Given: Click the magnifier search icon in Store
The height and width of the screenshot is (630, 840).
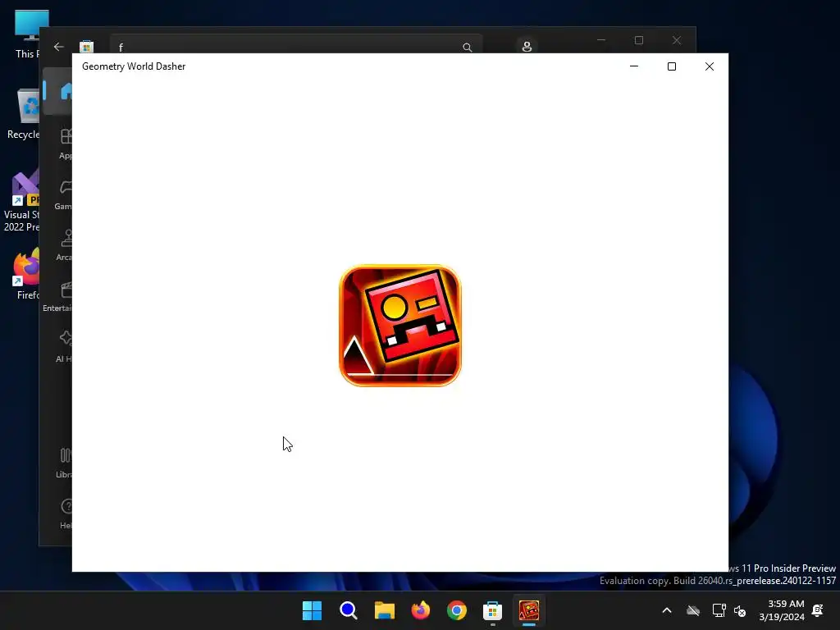Looking at the screenshot, I should click(467, 47).
